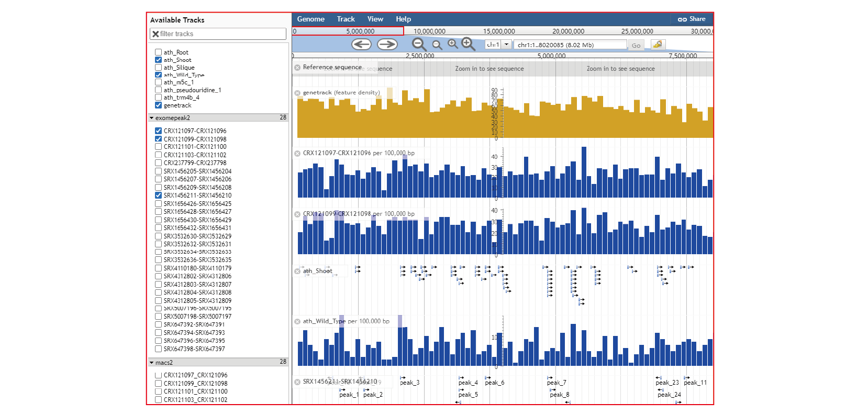Click the small zoom in magnifier
Image resolution: width=868 pixels, height=413 pixels.
click(x=453, y=44)
